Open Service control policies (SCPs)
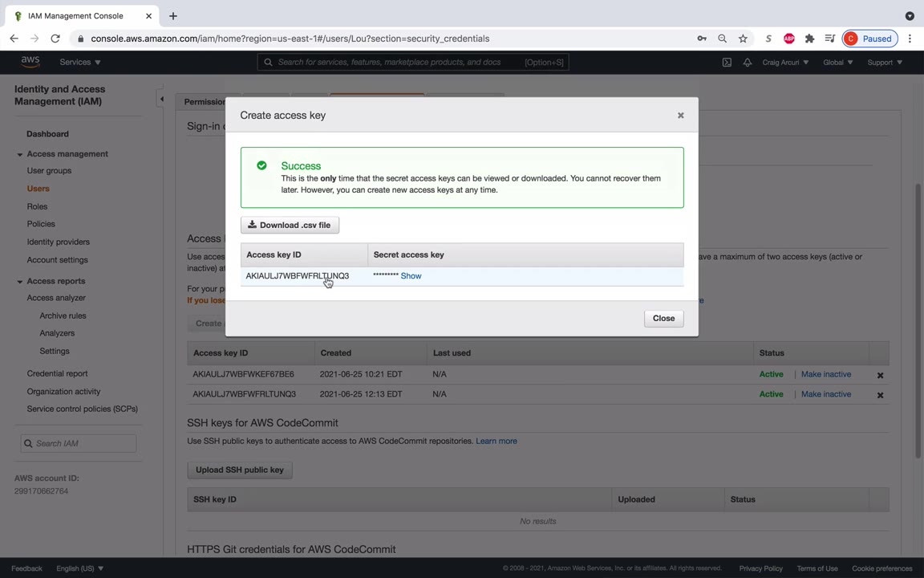The height and width of the screenshot is (578, 924). (x=82, y=409)
